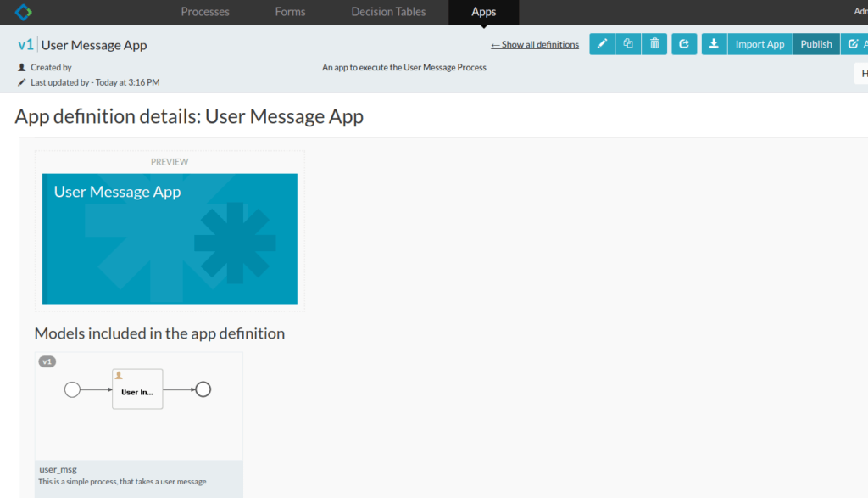
Task: Open Show all definitions link
Action: tap(534, 44)
